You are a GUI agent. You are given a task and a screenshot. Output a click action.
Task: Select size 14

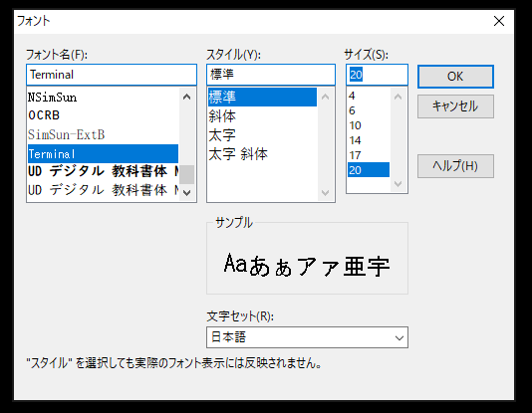[x=369, y=140]
